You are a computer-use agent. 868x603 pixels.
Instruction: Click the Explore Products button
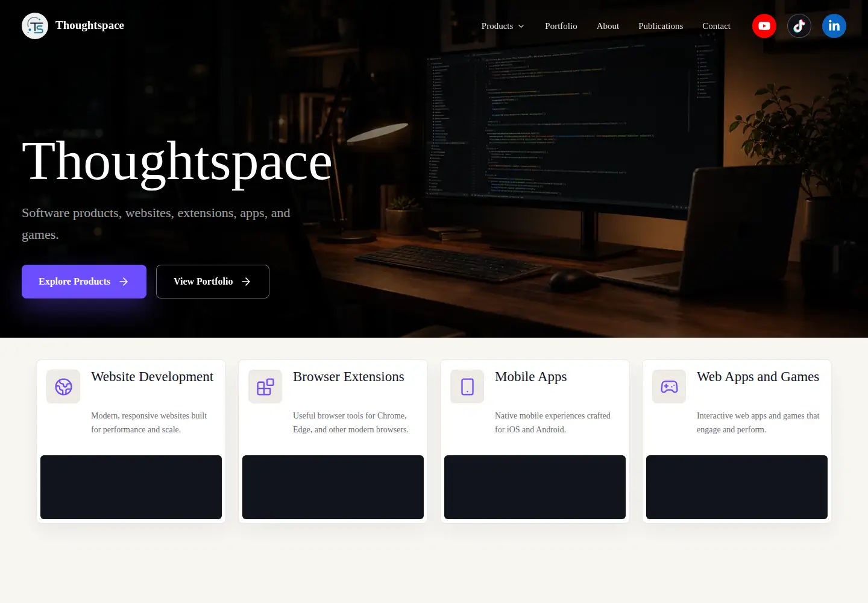[84, 282]
